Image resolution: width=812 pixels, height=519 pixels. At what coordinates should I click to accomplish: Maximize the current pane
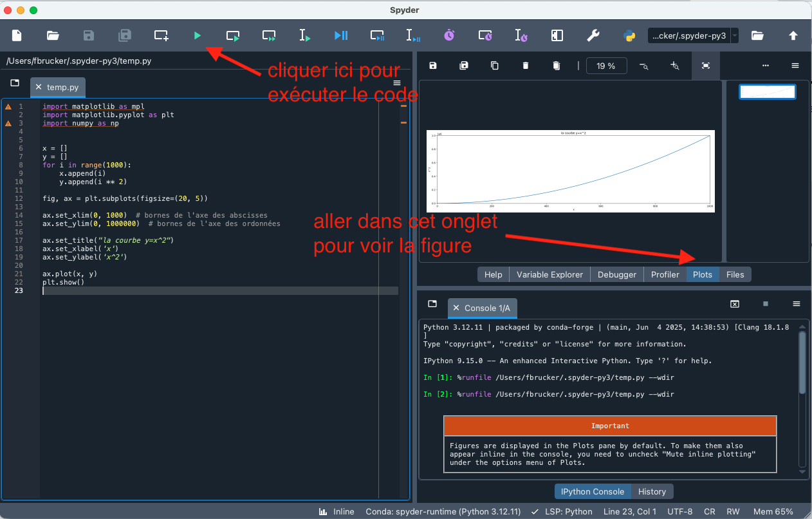pyautogui.click(x=557, y=35)
